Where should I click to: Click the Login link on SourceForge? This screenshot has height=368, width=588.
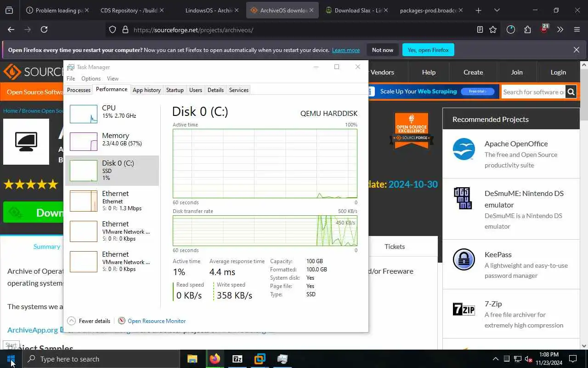tap(558, 72)
